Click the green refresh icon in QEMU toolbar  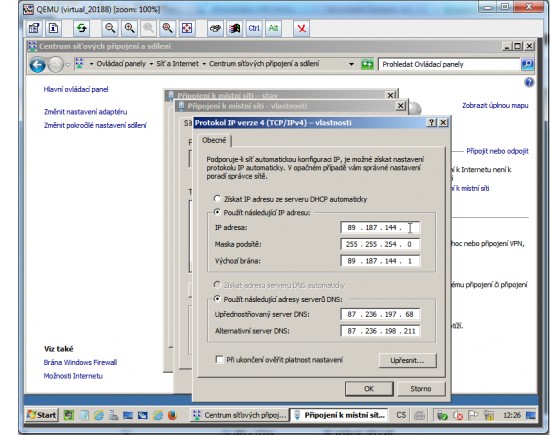[82, 28]
